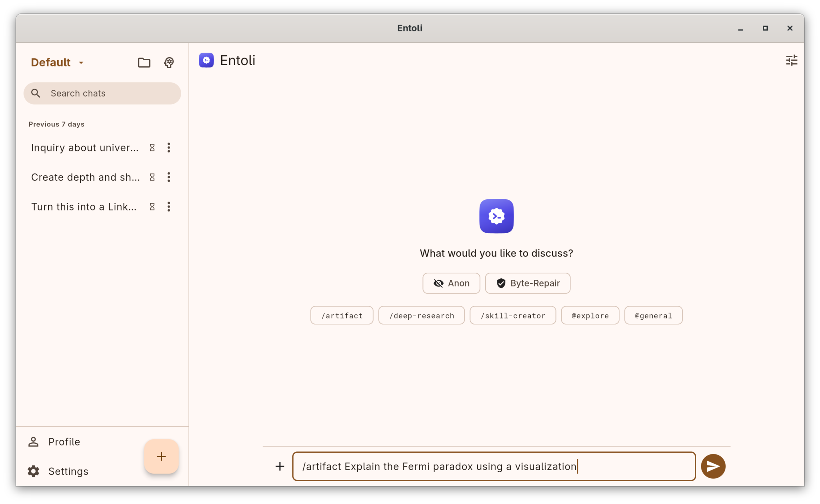Open the Create depth and sh... chat
This screenshot has width=820, height=504.
click(x=85, y=177)
